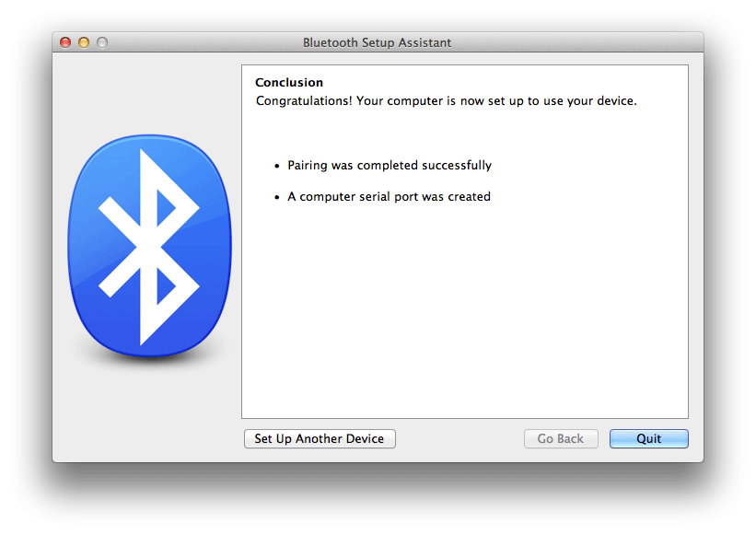Image resolution: width=756 pixels, height=535 pixels.
Task: Click the gap between Set Up Another Device and Go Back
Action: [460, 438]
